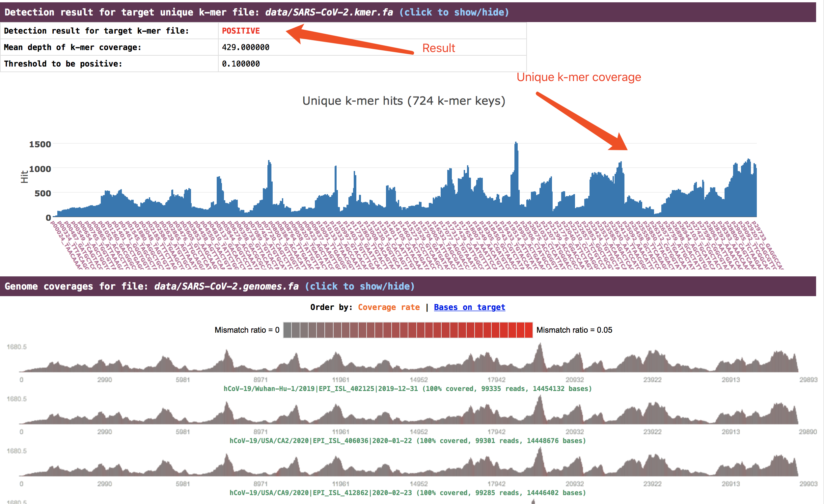Click the 'Unique k-mer hits' chart title
Screen dimensions: 824x504
[x=404, y=101]
